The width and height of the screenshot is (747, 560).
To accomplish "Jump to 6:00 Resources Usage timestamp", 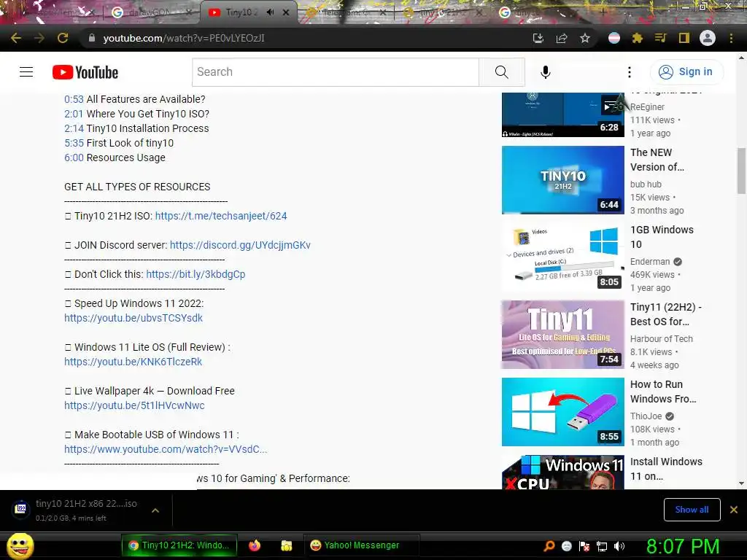I will coord(74,157).
